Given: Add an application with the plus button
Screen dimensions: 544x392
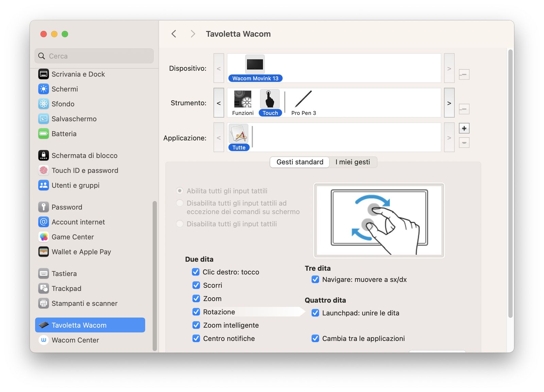Looking at the screenshot, I should click(464, 129).
